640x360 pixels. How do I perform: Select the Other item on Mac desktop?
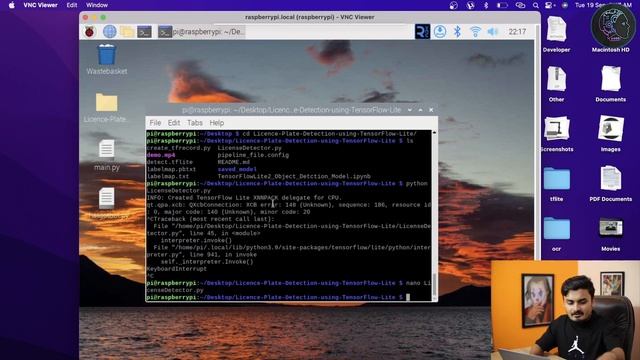coord(556,84)
